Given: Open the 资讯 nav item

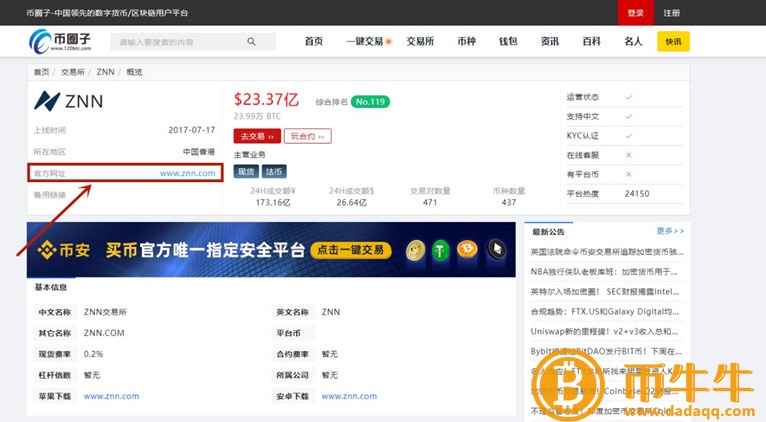Looking at the screenshot, I should tap(550, 42).
